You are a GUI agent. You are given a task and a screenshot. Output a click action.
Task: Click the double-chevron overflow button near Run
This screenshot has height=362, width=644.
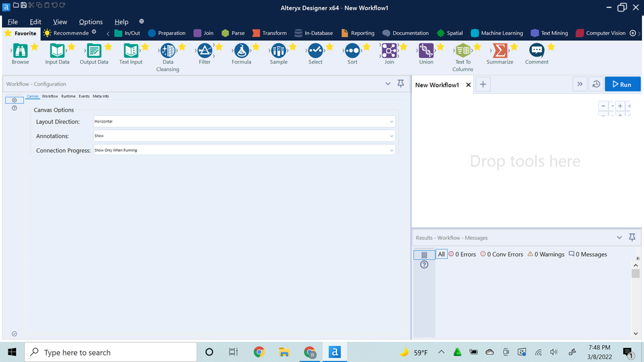click(x=580, y=84)
